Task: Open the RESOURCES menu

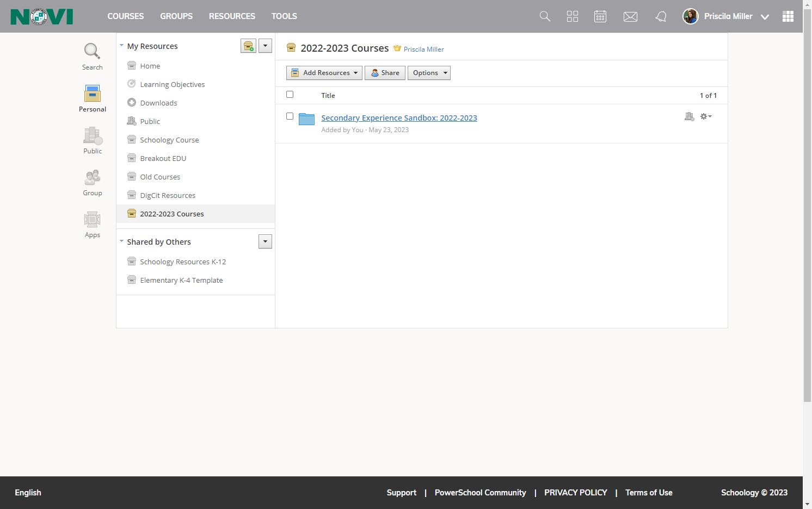Action: coord(232,16)
